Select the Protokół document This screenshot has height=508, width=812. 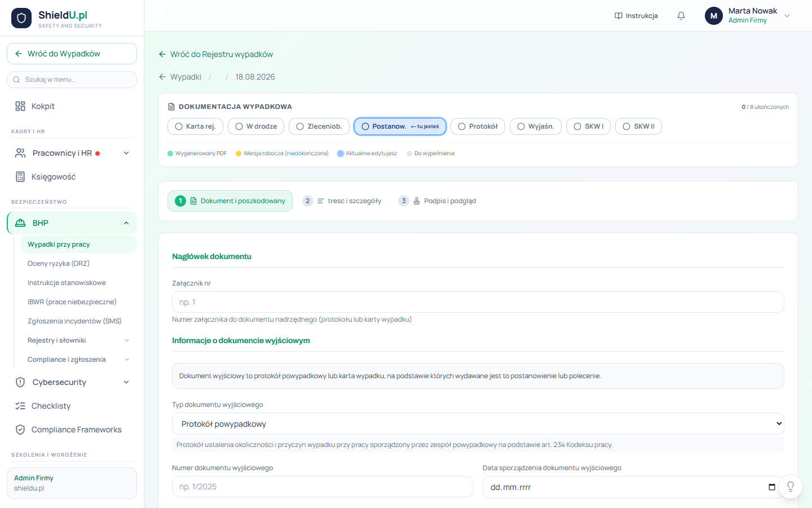478,126
